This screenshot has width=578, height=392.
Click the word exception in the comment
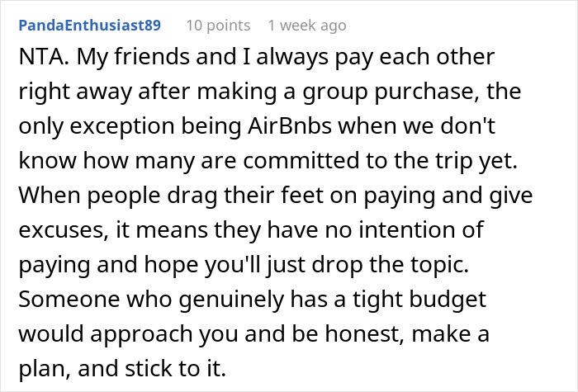coord(122,127)
